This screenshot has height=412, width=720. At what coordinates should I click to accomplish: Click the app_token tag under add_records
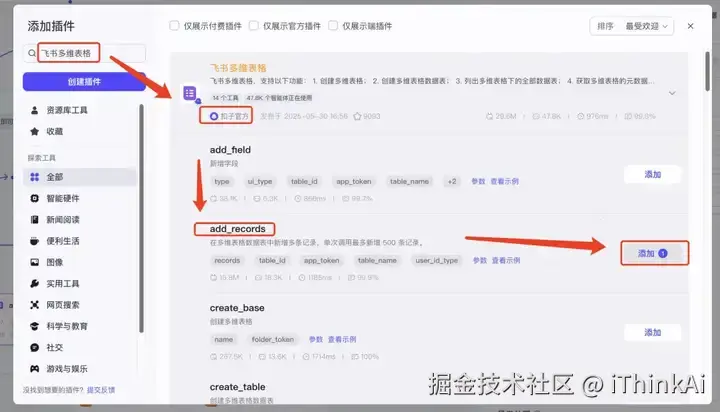pos(321,260)
